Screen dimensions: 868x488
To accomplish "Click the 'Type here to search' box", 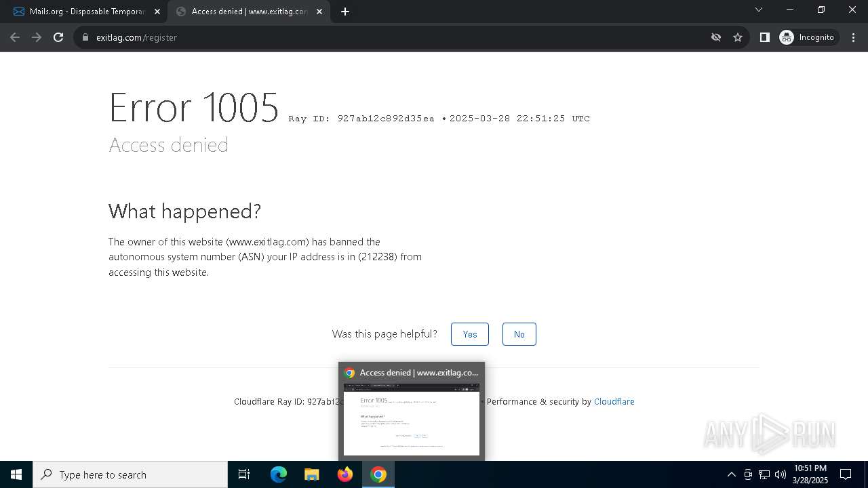I will (x=130, y=474).
